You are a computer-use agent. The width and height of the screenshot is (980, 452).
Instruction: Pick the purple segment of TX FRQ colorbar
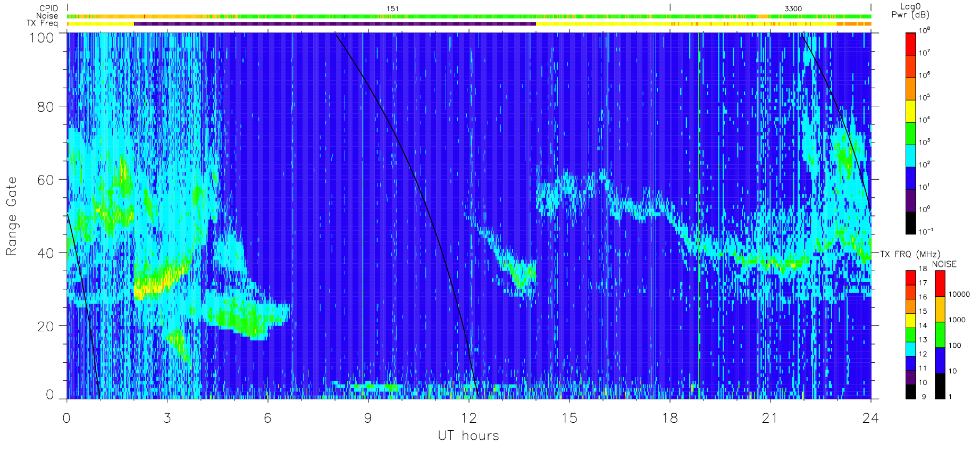(x=911, y=377)
